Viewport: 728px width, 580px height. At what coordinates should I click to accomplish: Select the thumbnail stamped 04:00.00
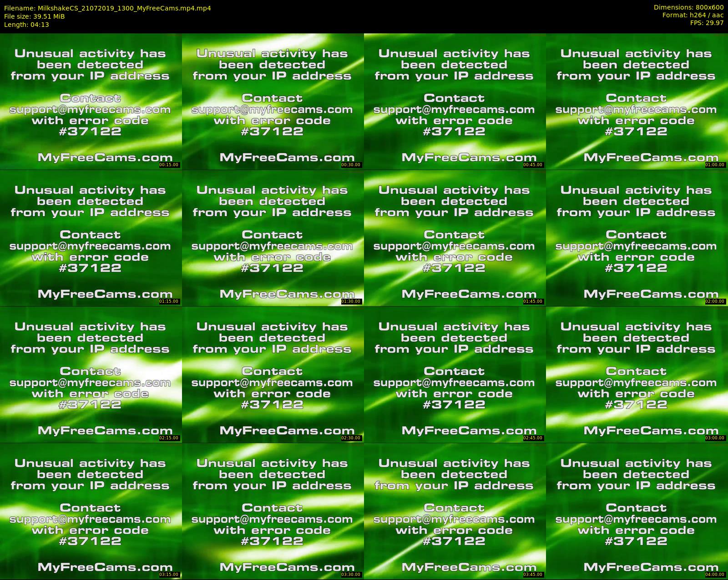coord(637,511)
